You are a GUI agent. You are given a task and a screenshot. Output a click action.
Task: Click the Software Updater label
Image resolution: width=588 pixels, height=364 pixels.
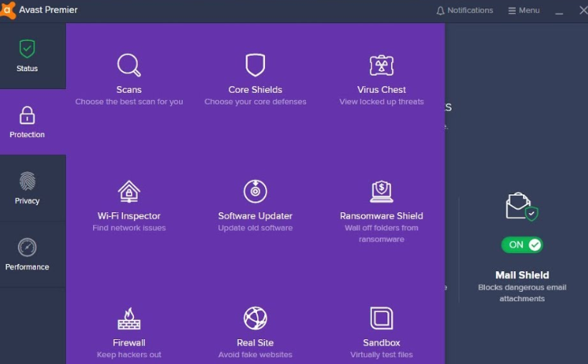click(x=256, y=216)
